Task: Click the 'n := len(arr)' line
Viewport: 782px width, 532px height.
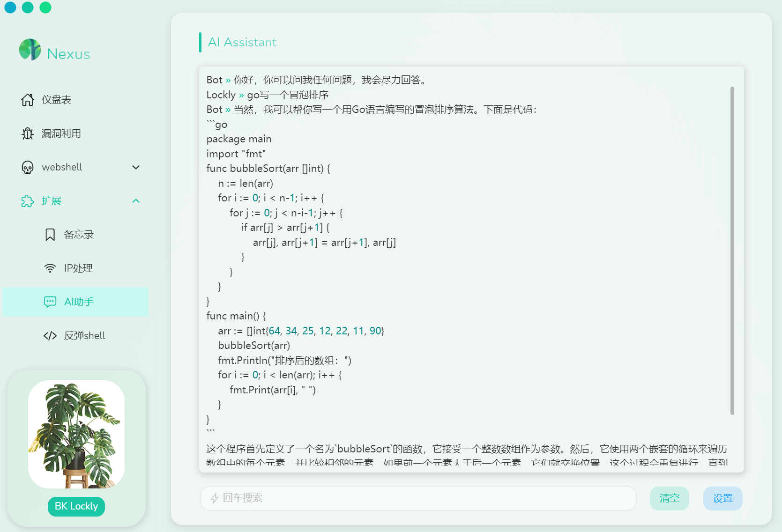Action: click(246, 183)
